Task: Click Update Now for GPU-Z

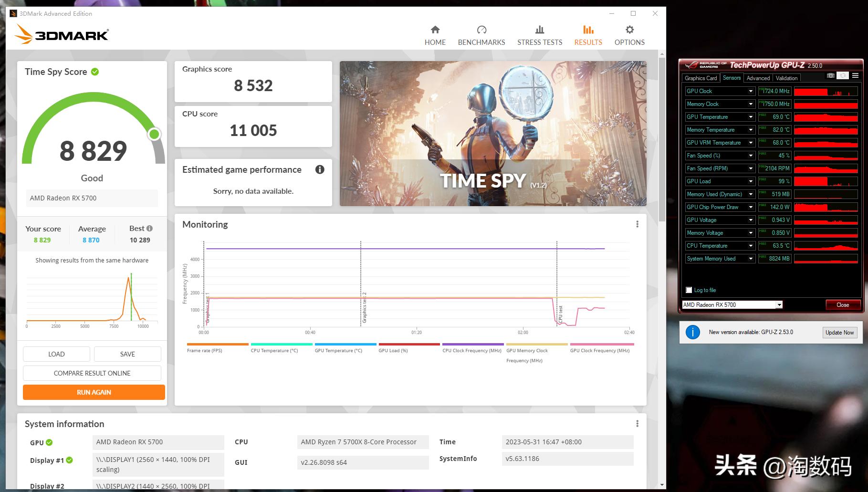Action: [839, 333]
